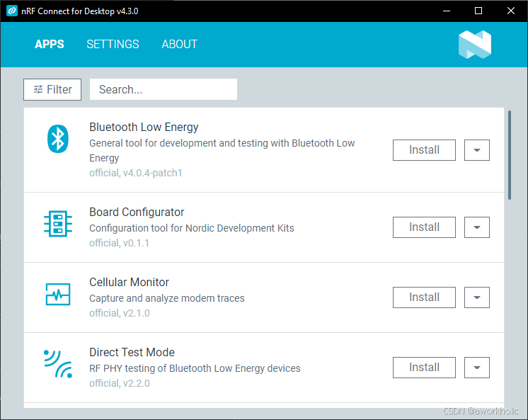The width and height of the screenshot is (528, 420).
Task: Open the APPS tab
Action: [50, 44]
